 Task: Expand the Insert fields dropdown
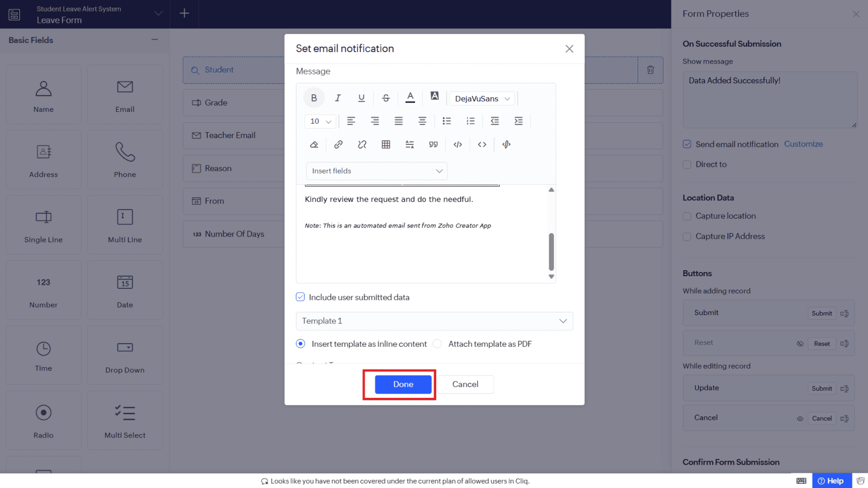click(376, 171)
